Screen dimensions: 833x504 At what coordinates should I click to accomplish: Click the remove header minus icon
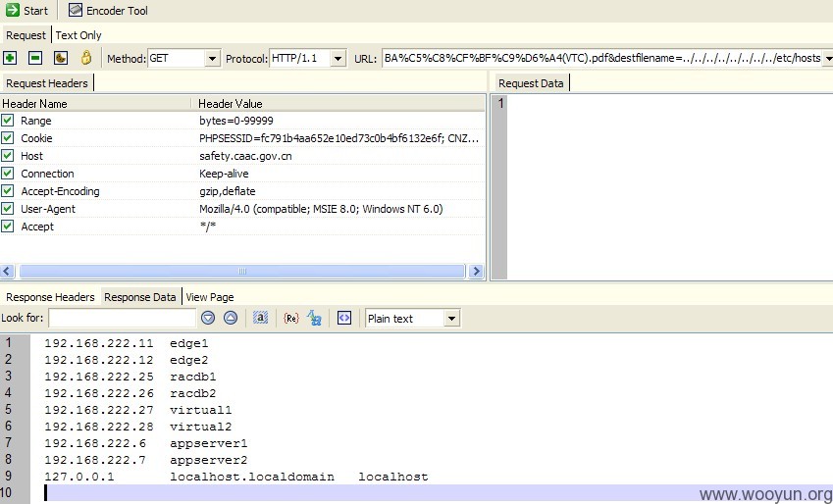[35, 58]
